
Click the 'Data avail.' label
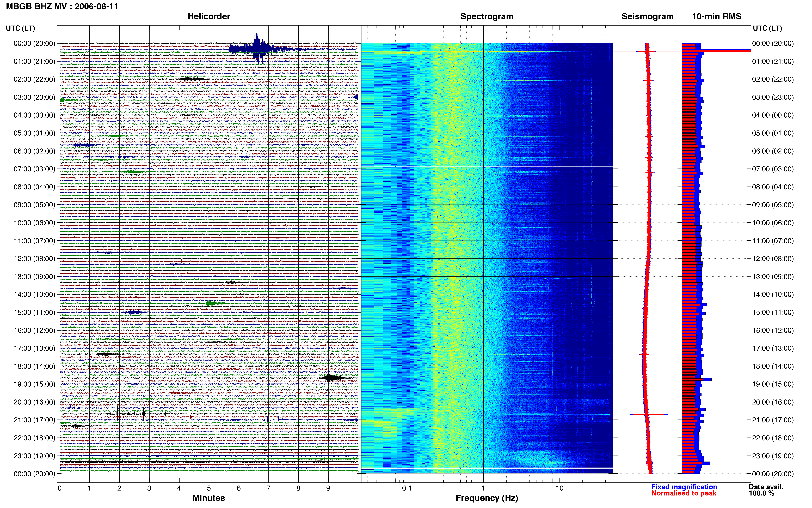click(766, 487)
